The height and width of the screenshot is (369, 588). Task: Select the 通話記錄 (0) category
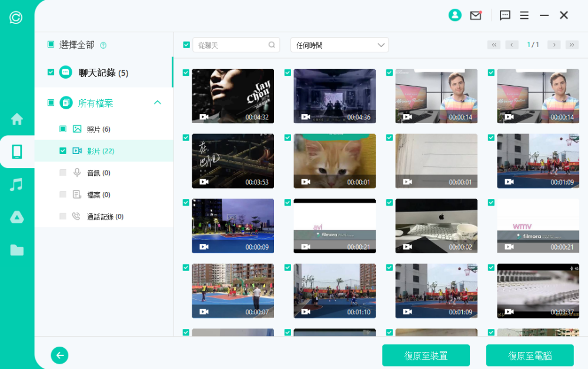pyautogui.click(x=105, y=216)
